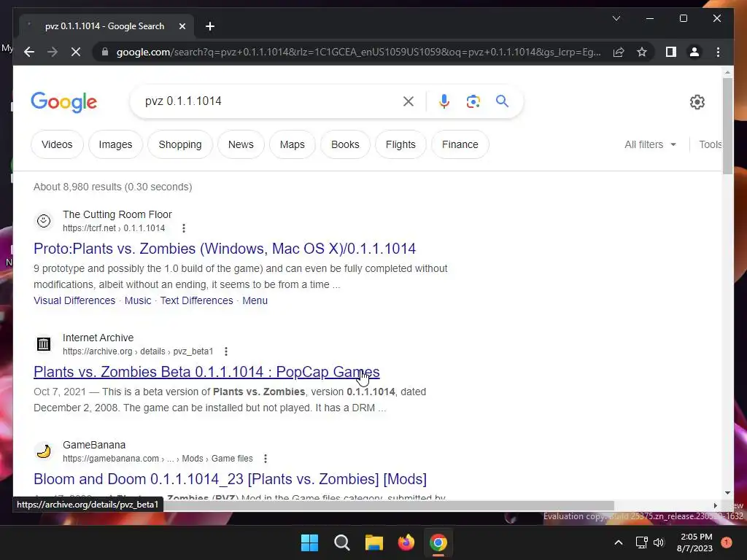The width and height of the screenshot is (747, 560).
Task: Clear the Google search box
Action: 409,101
